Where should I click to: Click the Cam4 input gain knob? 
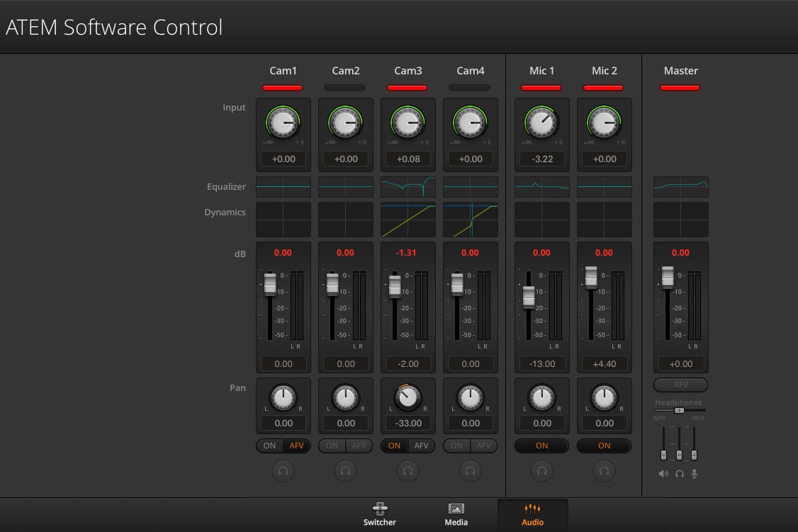click(471, 123)
